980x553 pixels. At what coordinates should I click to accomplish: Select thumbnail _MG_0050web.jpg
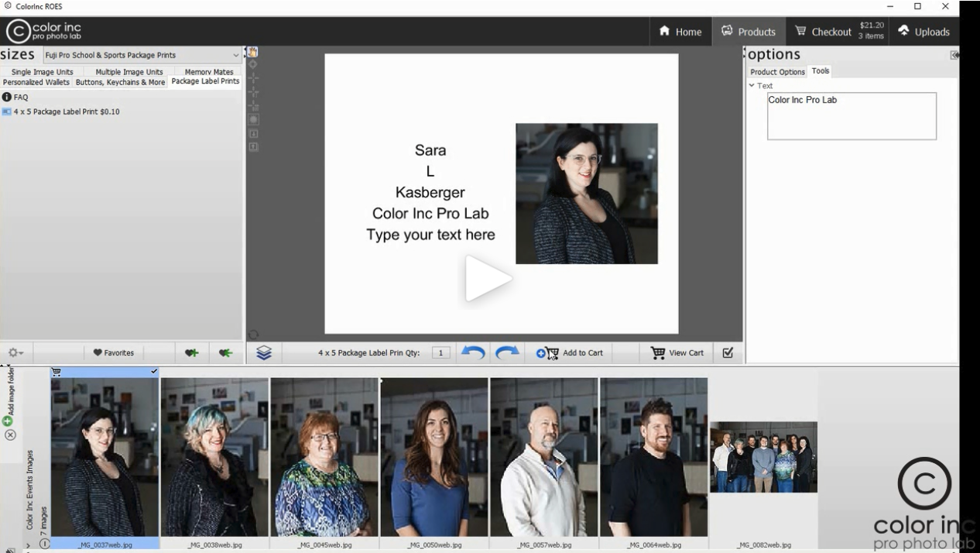pos(434,458)
